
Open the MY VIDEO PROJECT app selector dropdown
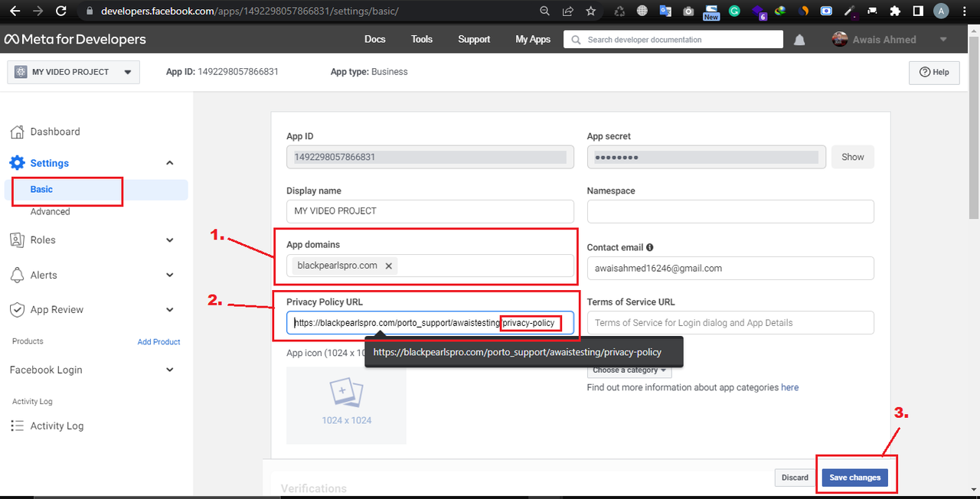click(73, 72)
